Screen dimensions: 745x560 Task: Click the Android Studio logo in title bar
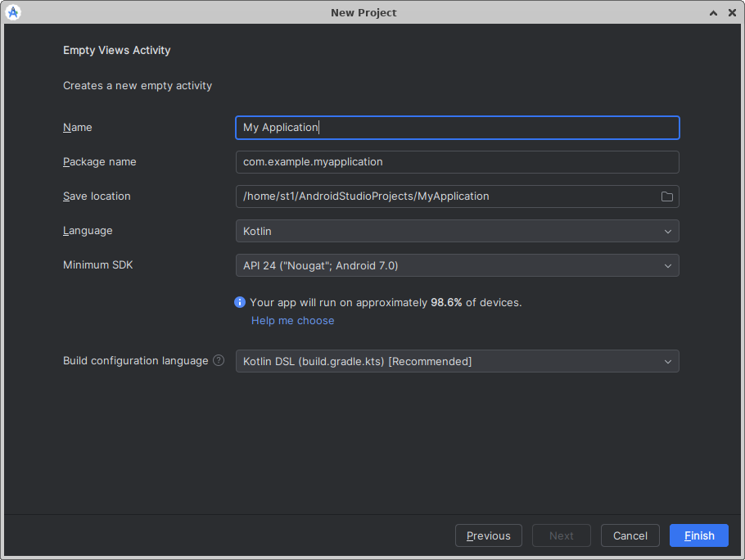[x=13, y=12]
